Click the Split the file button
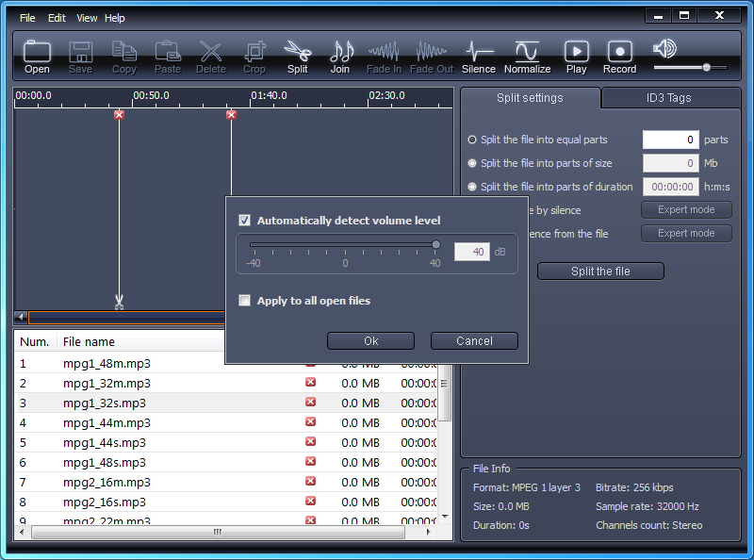 coord(600,272)
